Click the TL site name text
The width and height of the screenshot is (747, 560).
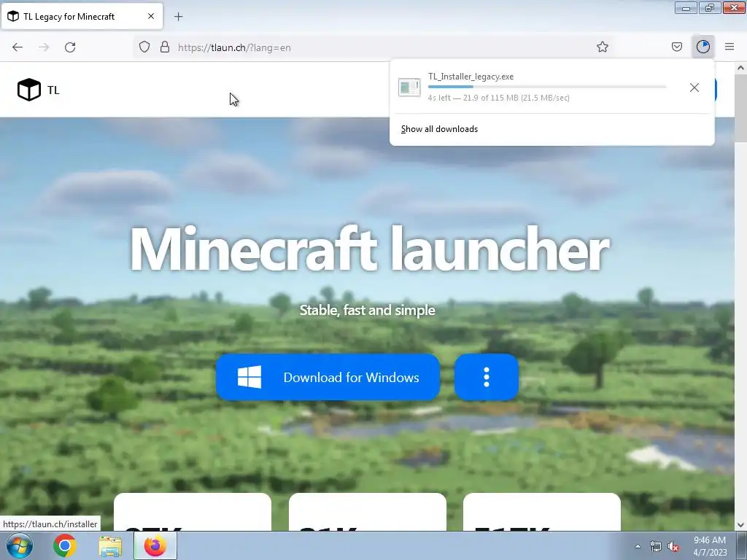(53, 90)
